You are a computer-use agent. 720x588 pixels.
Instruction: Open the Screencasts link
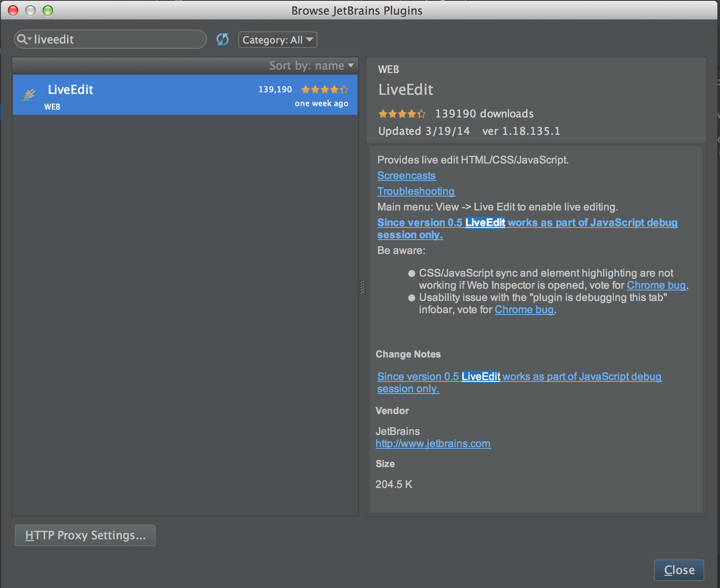[407, 176]
